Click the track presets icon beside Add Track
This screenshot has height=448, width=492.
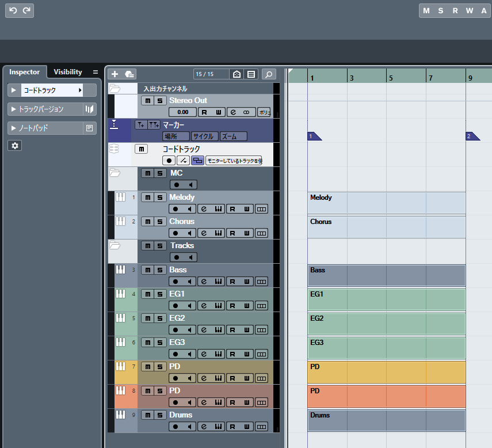tap(129, 74)
